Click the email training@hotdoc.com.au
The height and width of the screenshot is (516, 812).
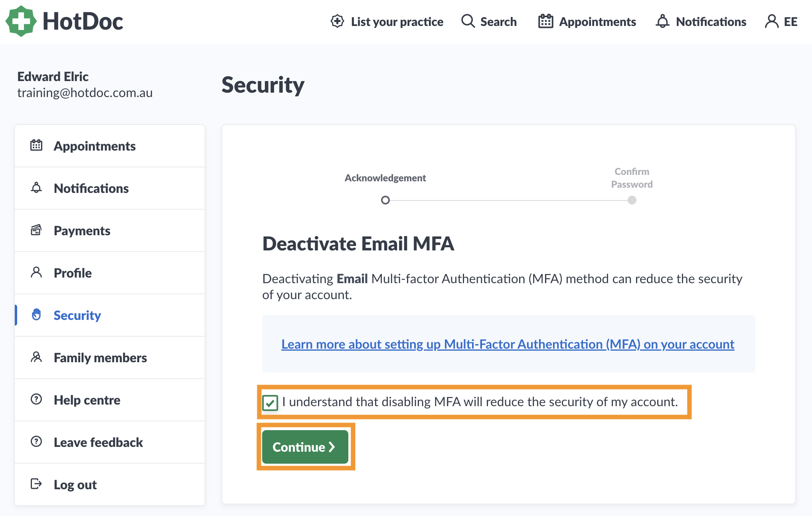pos(85,93)
